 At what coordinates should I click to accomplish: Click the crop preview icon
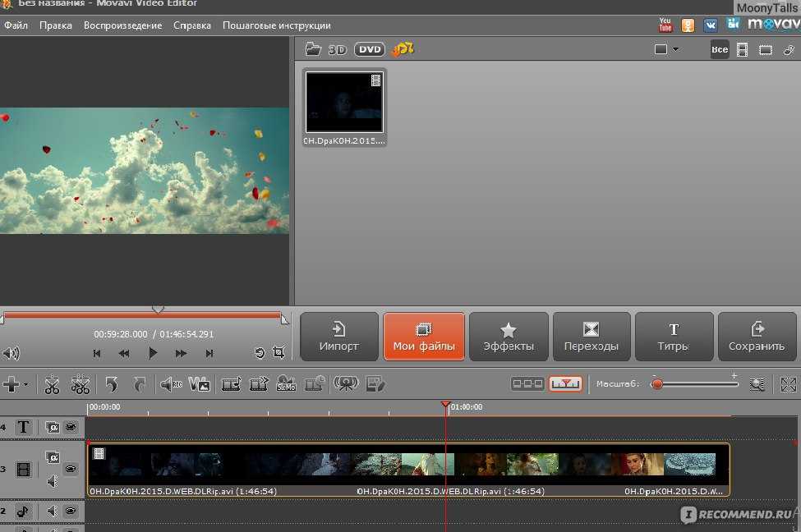(x=279, y=352)
